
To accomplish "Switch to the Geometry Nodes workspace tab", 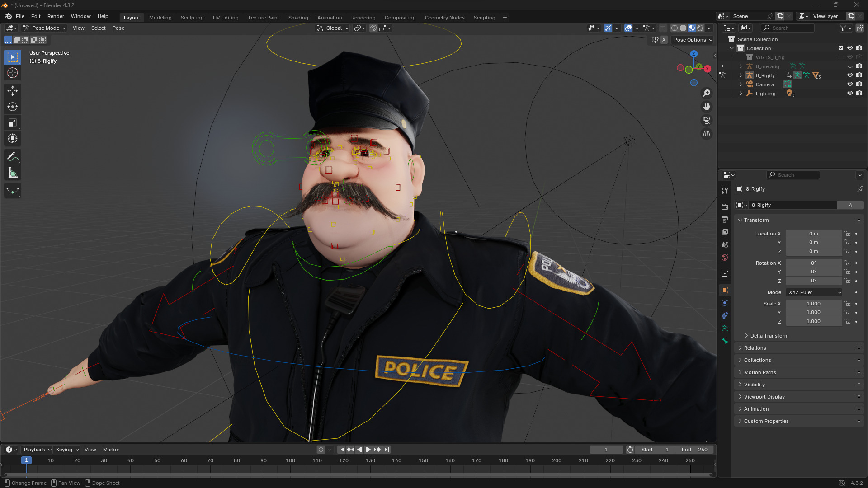I will pos(444,18).
